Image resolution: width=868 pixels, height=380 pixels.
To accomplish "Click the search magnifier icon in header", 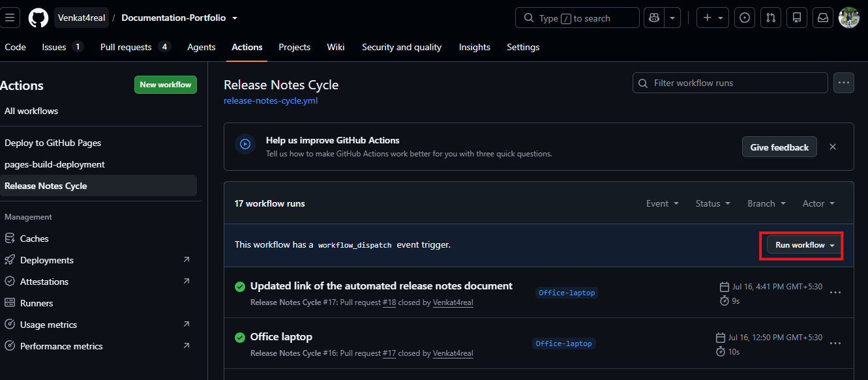I will coord(529,18).
